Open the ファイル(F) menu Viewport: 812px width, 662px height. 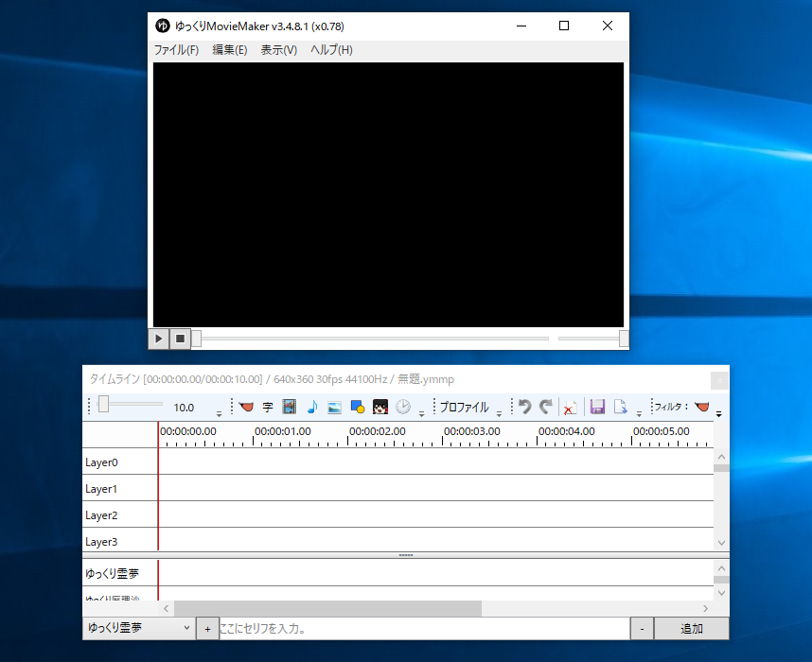click(x=176, y=50)
